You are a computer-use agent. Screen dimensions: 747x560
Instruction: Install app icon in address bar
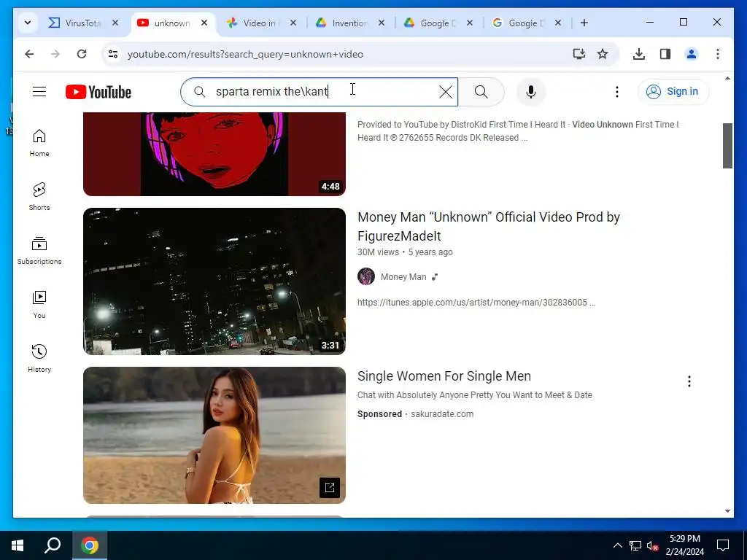[x=578, y=54]
